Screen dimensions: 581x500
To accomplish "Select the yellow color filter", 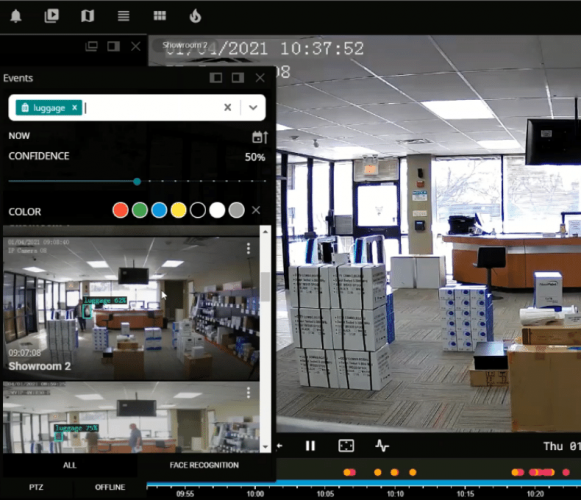I will 178,210.
